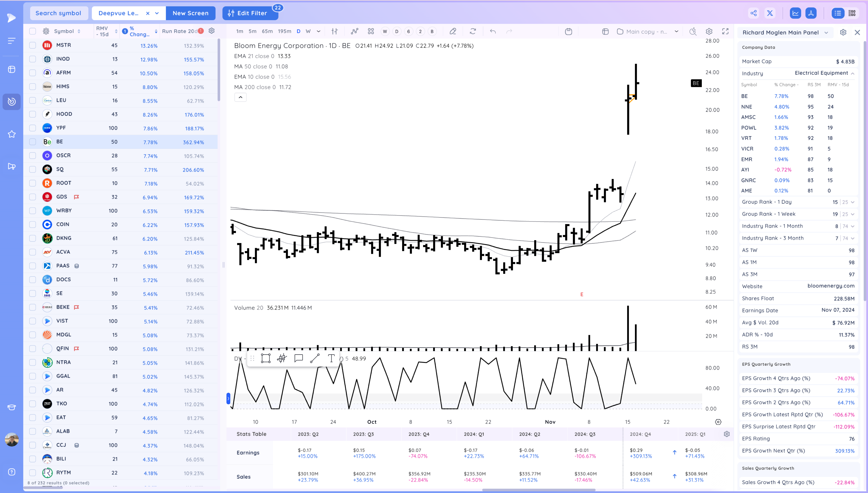Open Run Rate column settings gear
Screen dimensions: 868x493
212,31
